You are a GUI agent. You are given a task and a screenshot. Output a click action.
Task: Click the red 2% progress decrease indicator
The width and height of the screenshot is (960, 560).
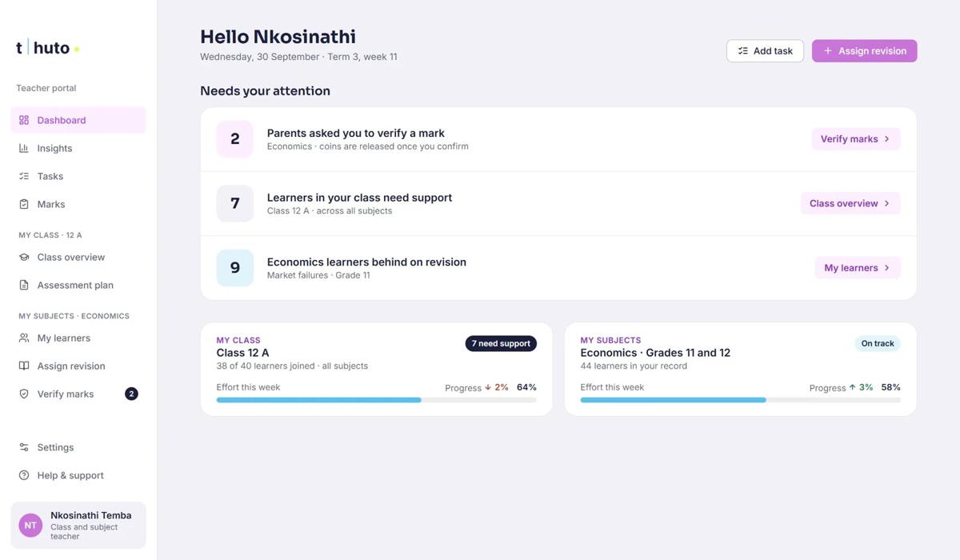[x=497, y=387]
